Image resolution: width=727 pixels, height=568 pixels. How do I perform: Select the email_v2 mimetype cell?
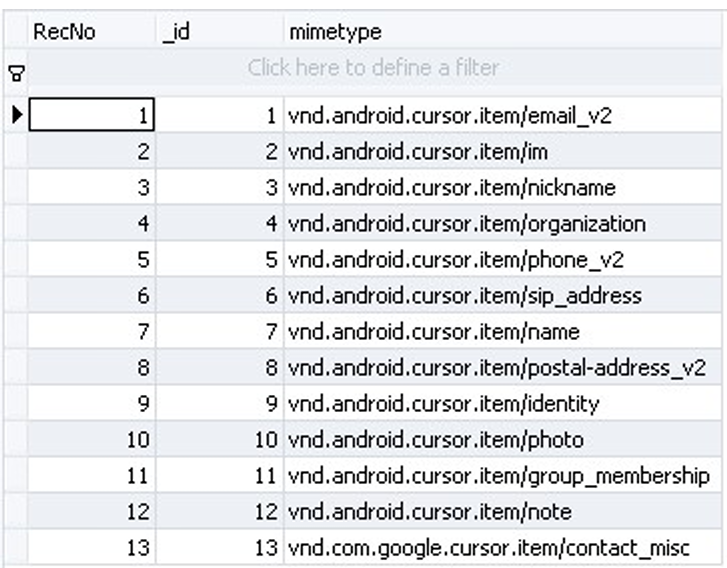(x=449, y=116)
